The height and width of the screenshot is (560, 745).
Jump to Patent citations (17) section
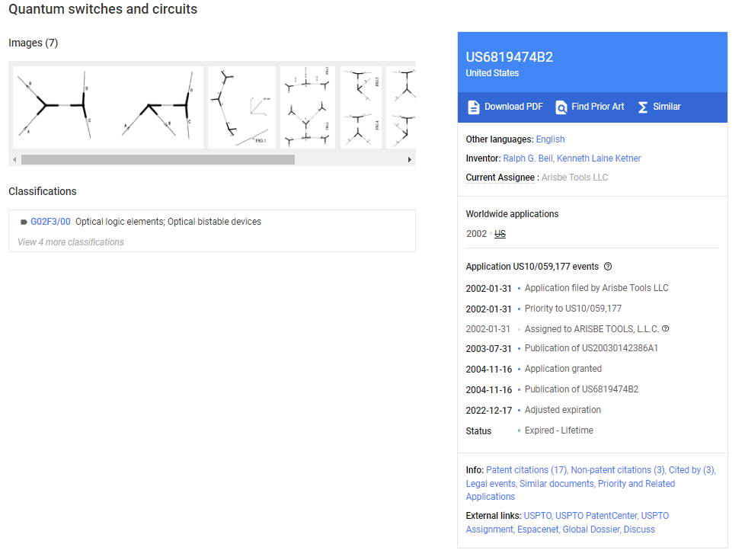tap(526, 469)
